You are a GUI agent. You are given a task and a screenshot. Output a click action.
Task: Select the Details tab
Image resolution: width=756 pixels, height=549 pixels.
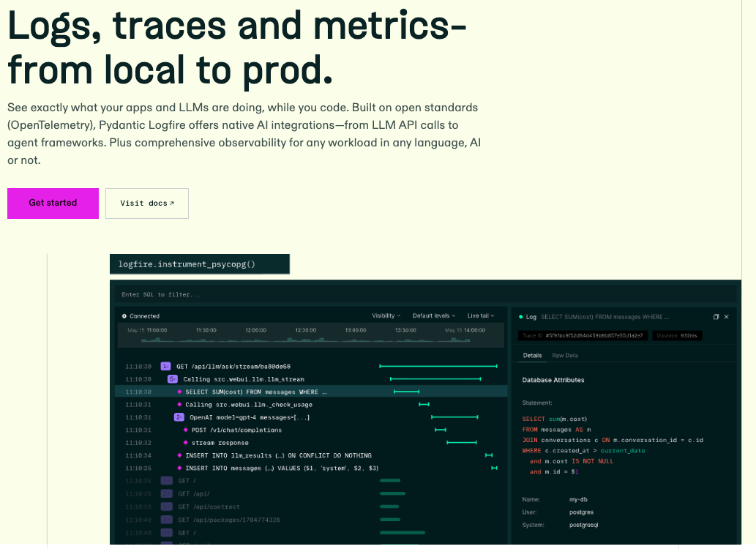(532, 356)
